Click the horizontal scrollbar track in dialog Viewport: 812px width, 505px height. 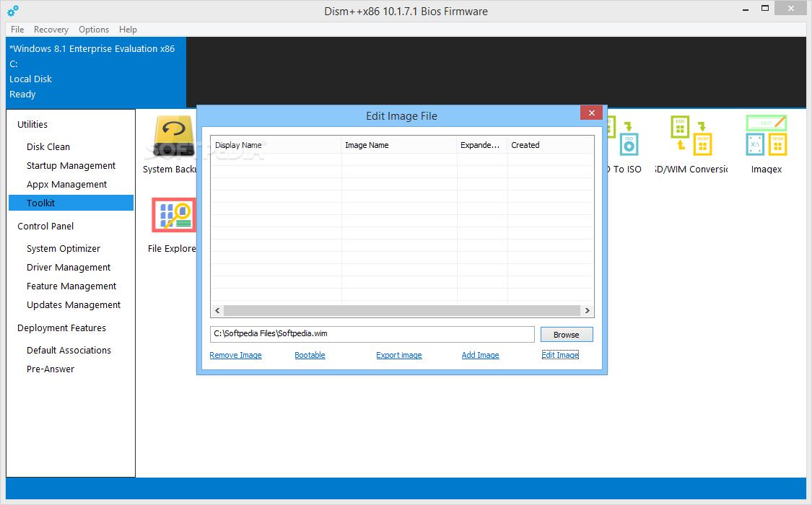click(402, 310)
